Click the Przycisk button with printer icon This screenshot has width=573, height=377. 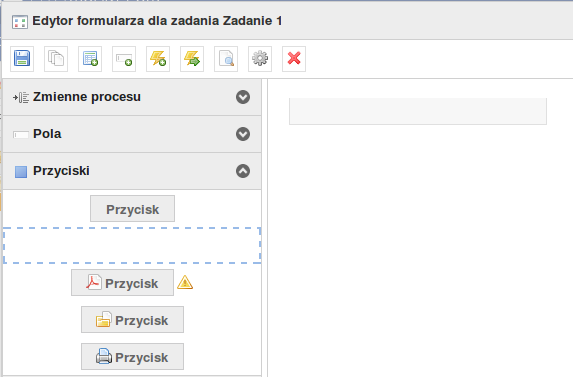click(132, 357)
